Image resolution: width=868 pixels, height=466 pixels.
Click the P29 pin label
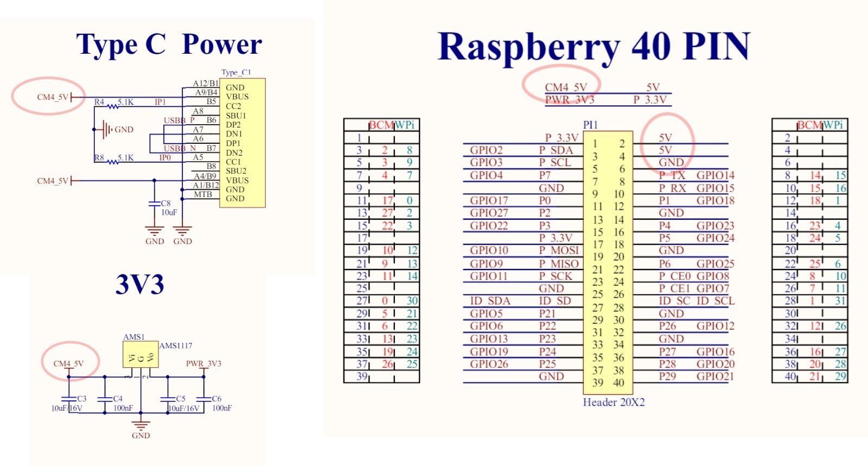(x=667, y=376)
